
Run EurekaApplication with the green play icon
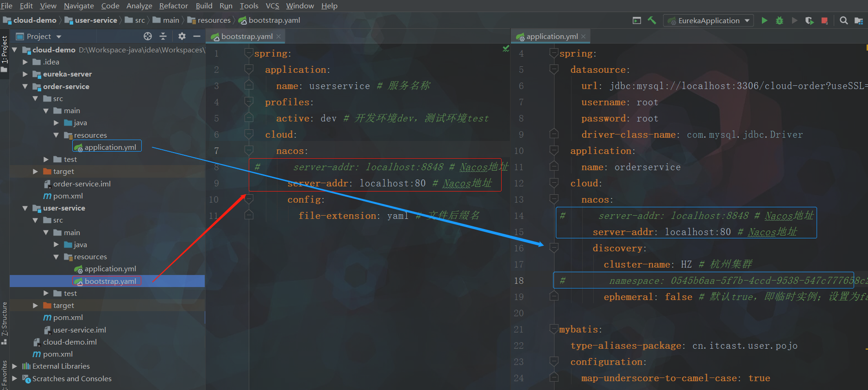(765, 20)
